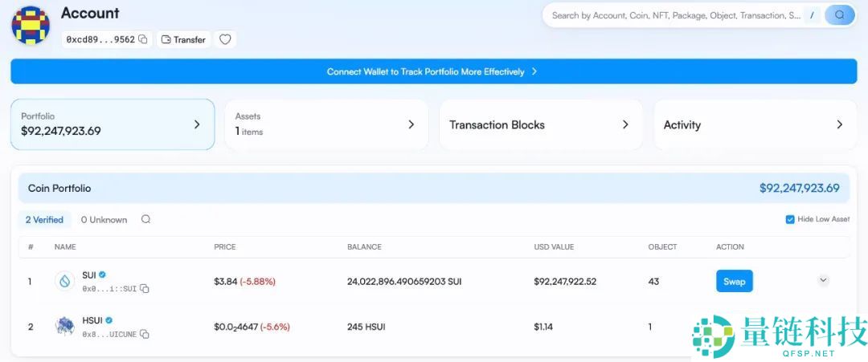Open the Portfolio card
This screenshot has width=868, height=362.
pyautogui.click(x=113, y=124)
